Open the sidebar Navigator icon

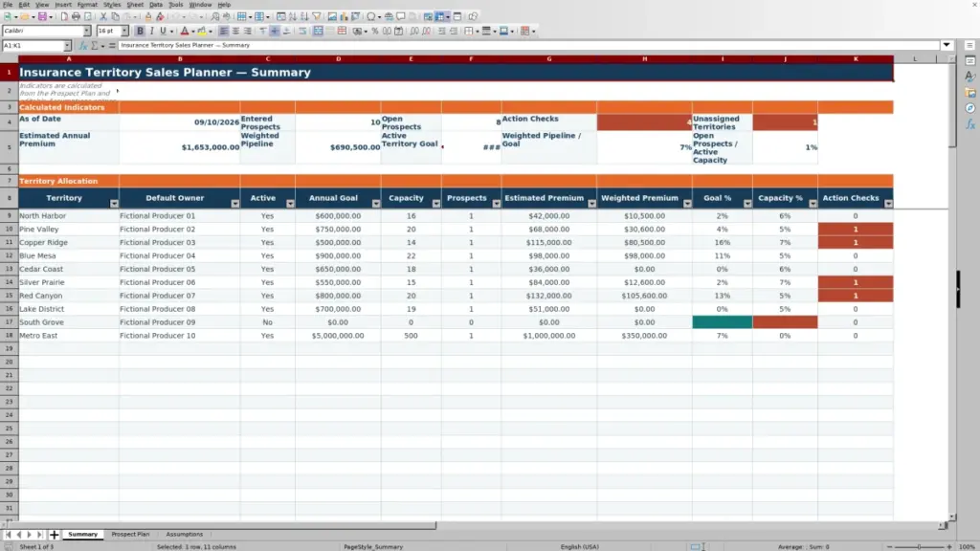coord(970,109)
